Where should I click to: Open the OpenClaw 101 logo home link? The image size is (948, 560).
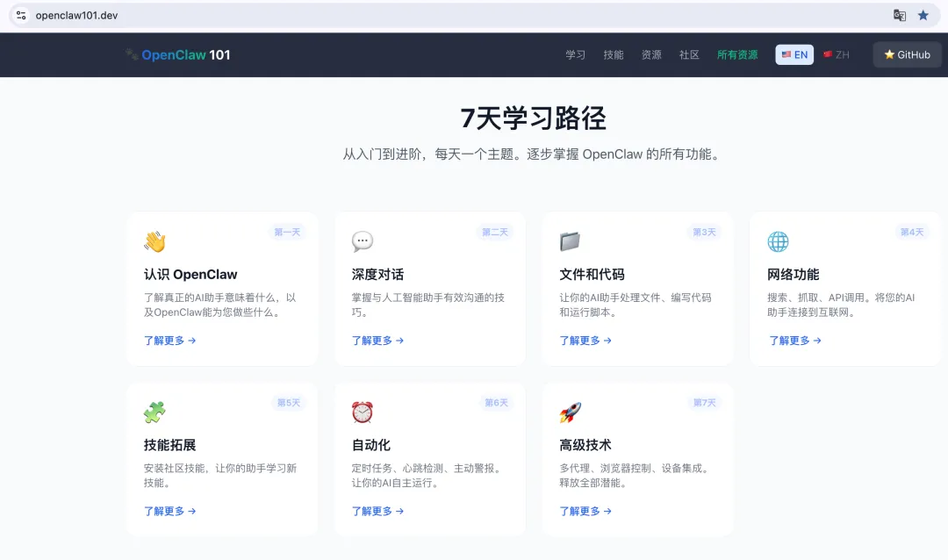coord(177,55)
